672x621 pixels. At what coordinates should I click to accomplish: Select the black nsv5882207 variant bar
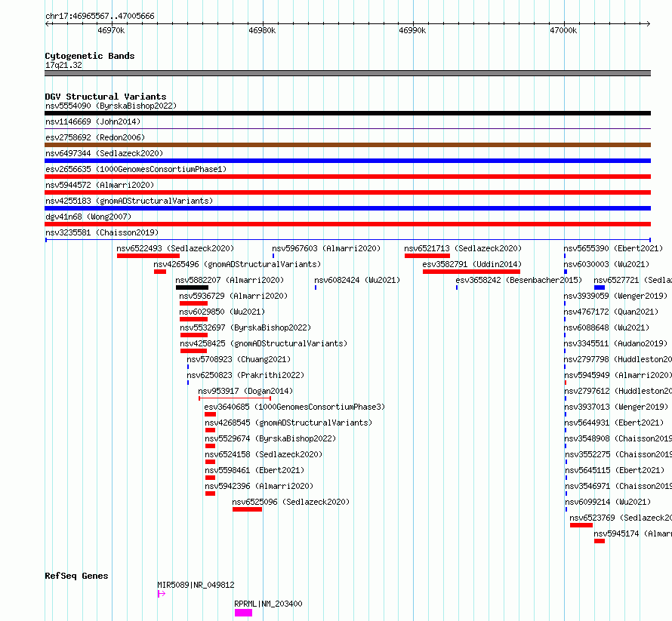click(192, 287)
